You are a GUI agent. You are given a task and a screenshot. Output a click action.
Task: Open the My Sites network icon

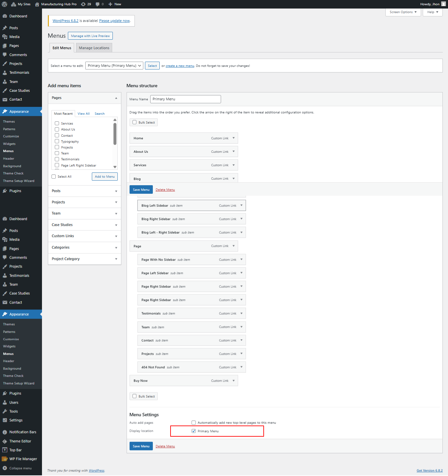pyautogui.click(x=13, y=4)
